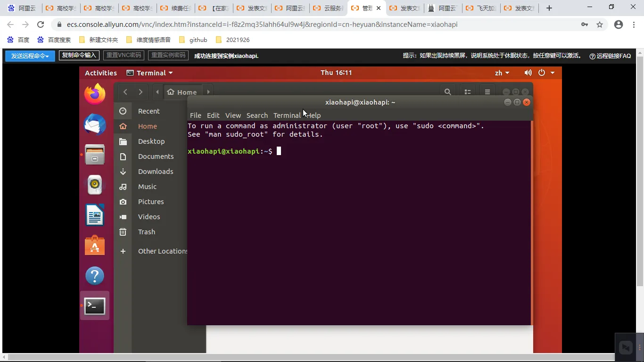Open the Files manager dock icon
Image resolution: width=644 pixels, height=362 pixels.
95,155
